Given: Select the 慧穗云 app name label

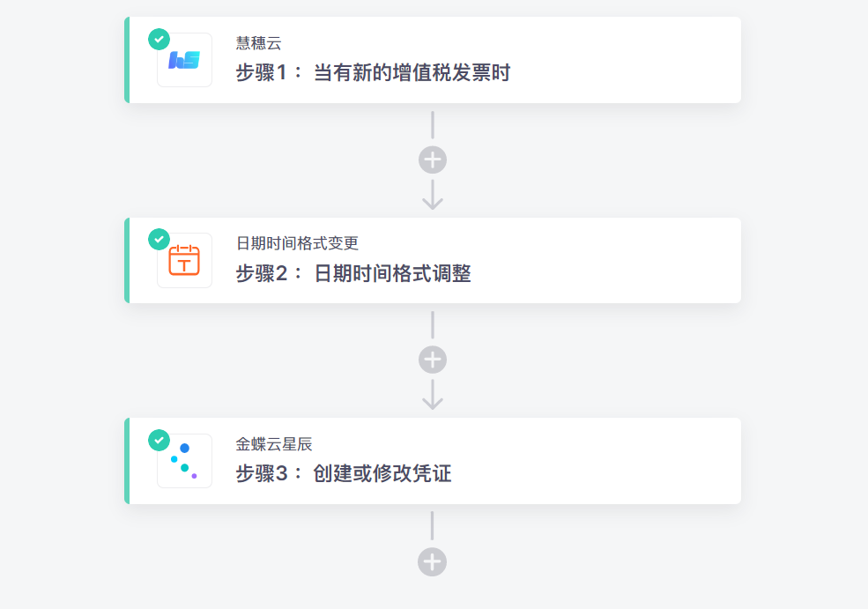Looking at the screenshot, I should click(x=258, y=43).
